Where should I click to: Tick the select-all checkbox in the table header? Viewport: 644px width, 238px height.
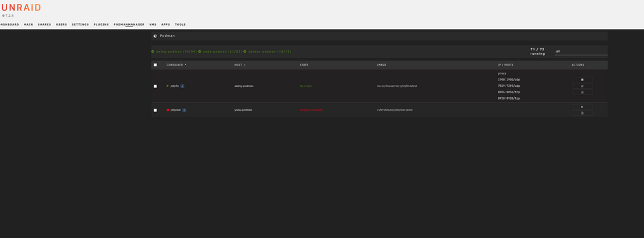[155, 65]
